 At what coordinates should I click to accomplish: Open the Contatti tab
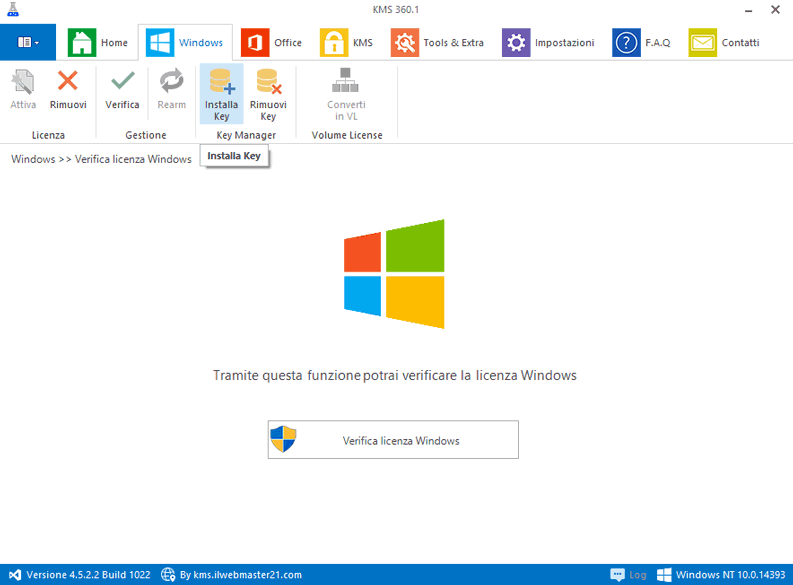pyautogui.click(x=724, y=42)
